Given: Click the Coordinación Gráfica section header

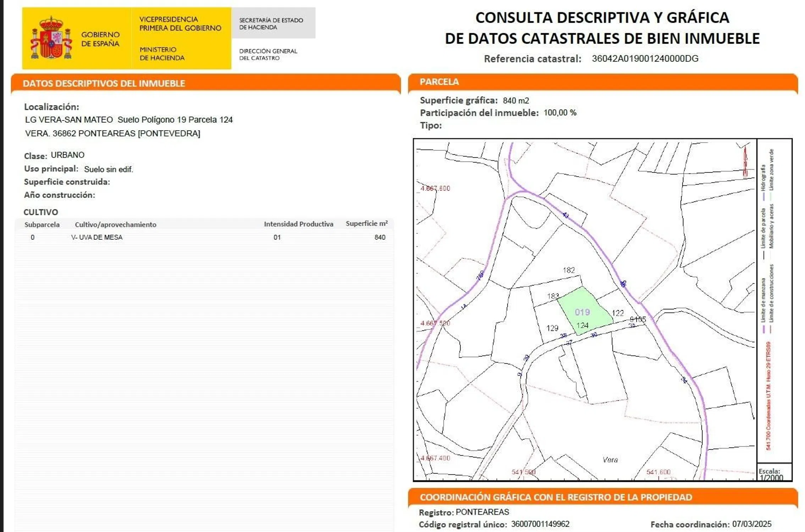Looking at the screenshot, I should (556, 497).
